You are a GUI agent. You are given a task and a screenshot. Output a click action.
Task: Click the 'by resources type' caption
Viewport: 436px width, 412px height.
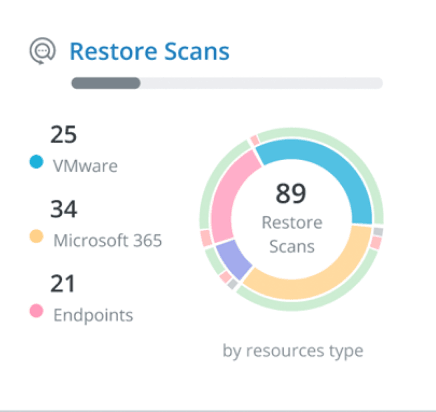293,351
